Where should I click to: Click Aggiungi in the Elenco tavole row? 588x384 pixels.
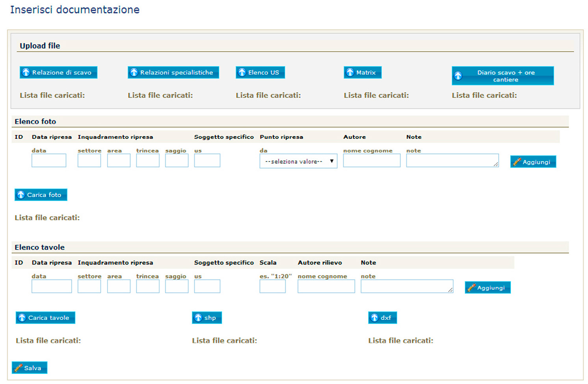pyautogui.click(x=488, y=287)
